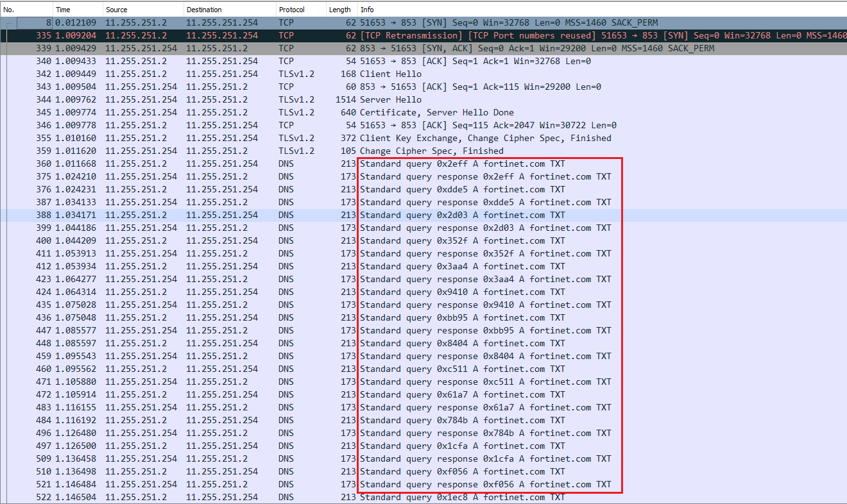Select DNS standard query 0xc511

point(424,369)
